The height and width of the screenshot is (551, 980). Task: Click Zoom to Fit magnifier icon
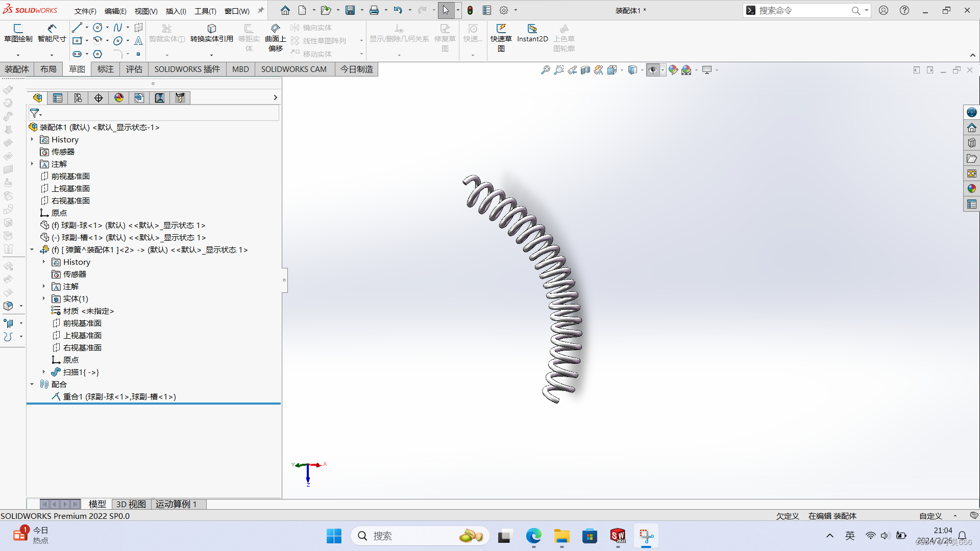546,70
